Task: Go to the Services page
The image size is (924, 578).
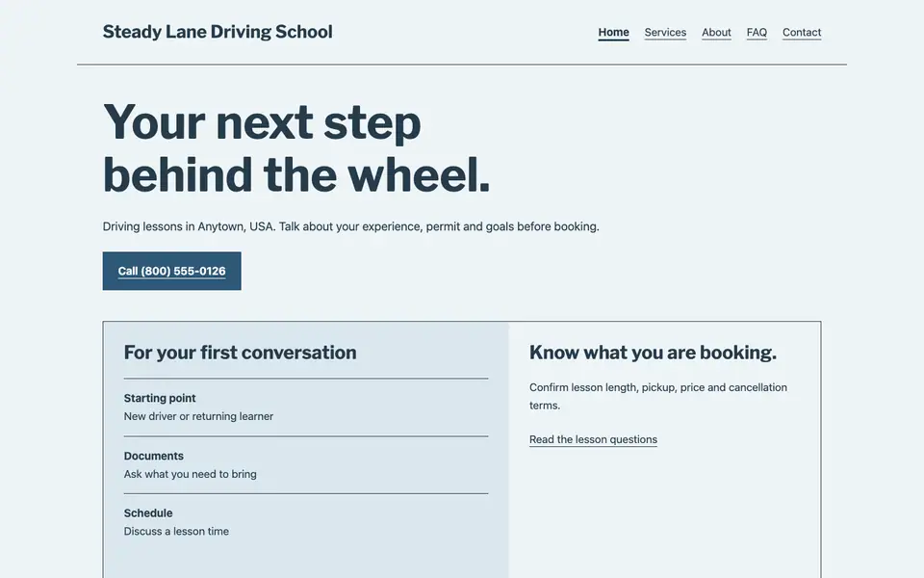Action: tap(665, 33)
